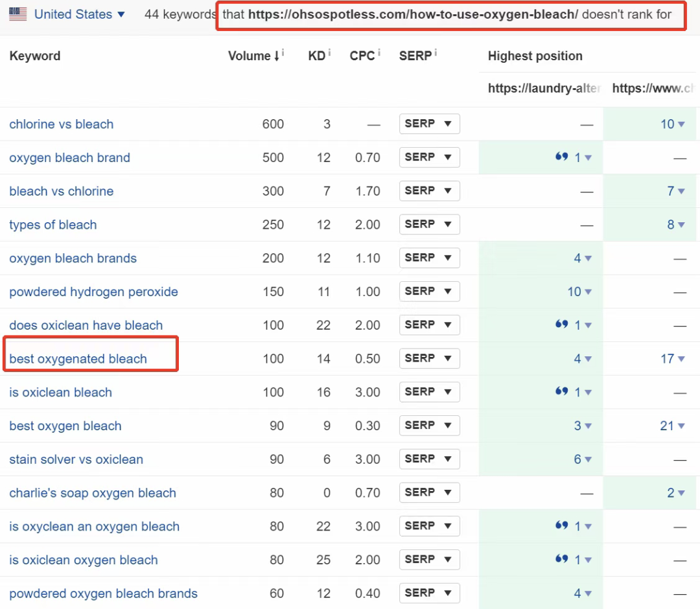
Task: Open position 10 dropdown for 'chlorine vs bleach'
Action: tap(672, 124)
